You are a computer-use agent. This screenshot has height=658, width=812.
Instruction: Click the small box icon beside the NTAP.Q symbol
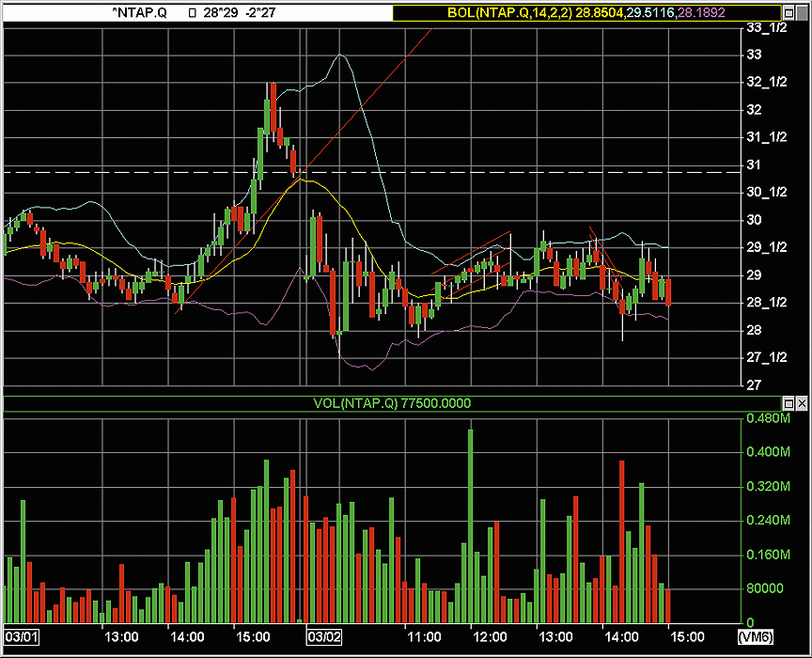click(192, 12)
